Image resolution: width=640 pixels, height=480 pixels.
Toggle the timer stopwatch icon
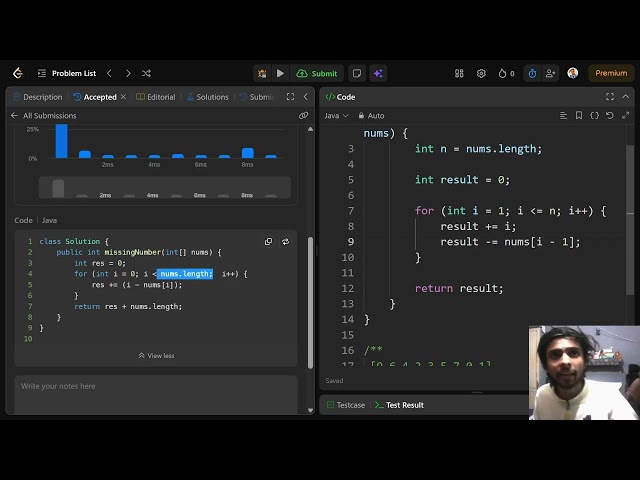[532, 73]
